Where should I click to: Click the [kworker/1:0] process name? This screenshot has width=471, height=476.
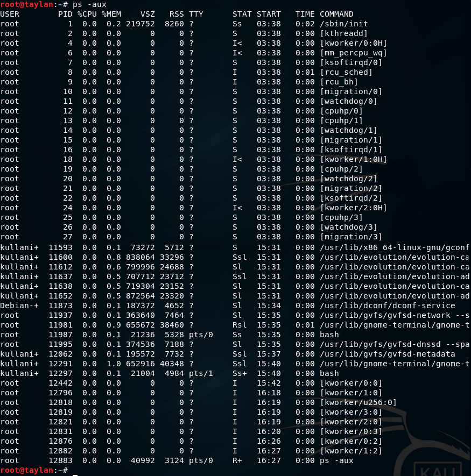pyautogui.click(x=351, y=393)
